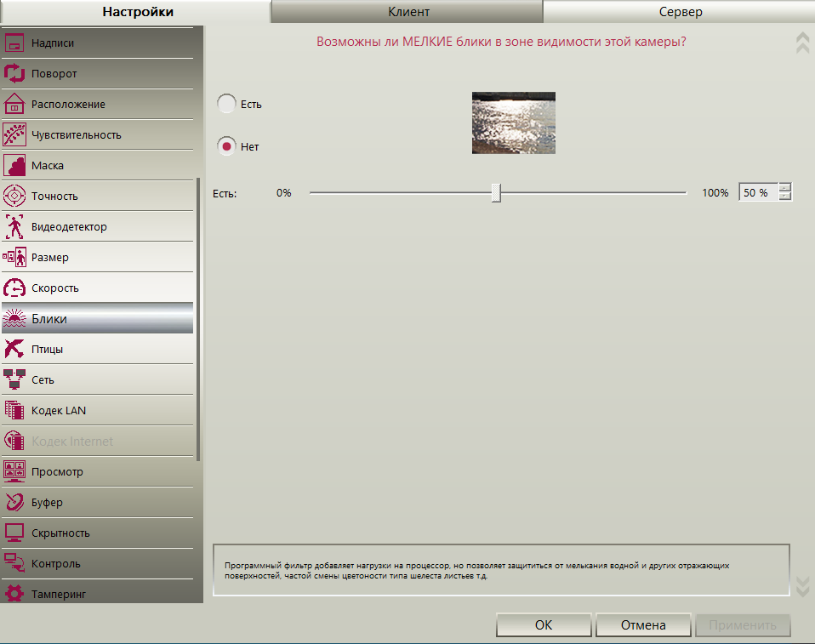Open the Скорость menu entry

pyautogui.click(x=97, y=288)
